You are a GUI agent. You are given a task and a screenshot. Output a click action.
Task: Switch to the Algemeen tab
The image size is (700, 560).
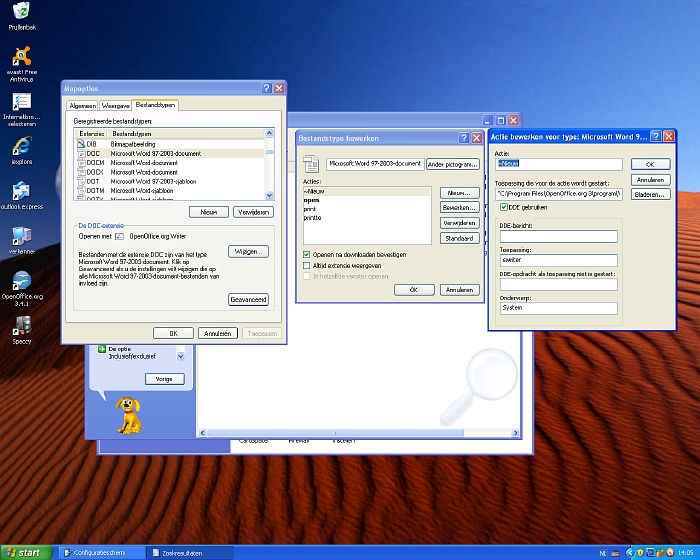[82, 105]
